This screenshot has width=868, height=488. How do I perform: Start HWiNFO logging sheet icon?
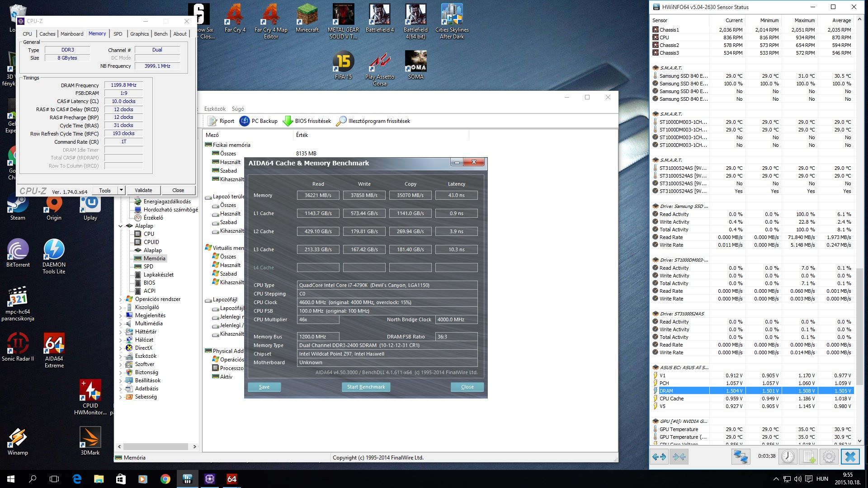click(809, 457)
